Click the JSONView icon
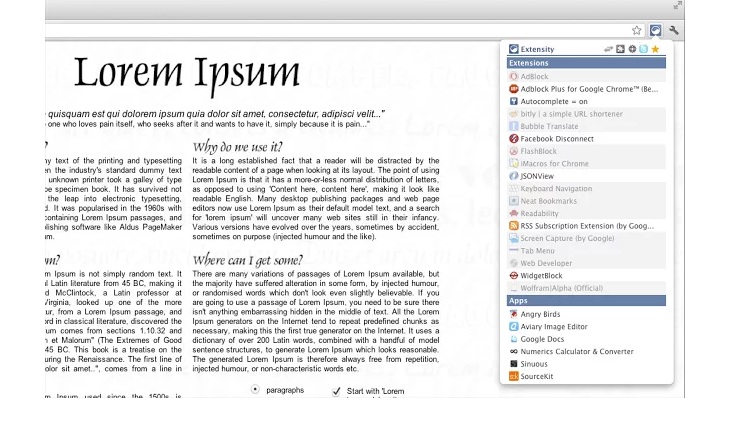This screenshot has height=422, width=730. tap(514, 176)
